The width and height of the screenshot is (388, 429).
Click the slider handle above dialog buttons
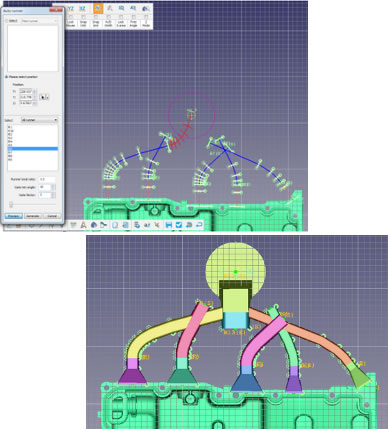(x=11, y=204)
